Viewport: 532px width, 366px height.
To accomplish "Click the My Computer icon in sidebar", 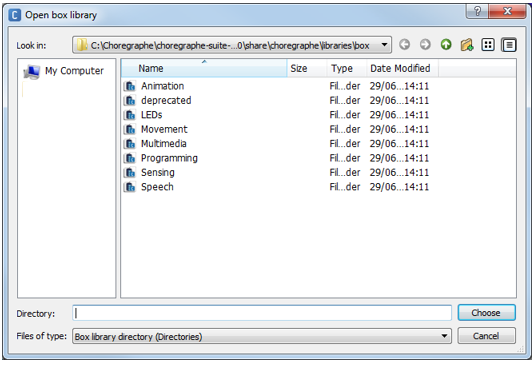I will (32, 72).
